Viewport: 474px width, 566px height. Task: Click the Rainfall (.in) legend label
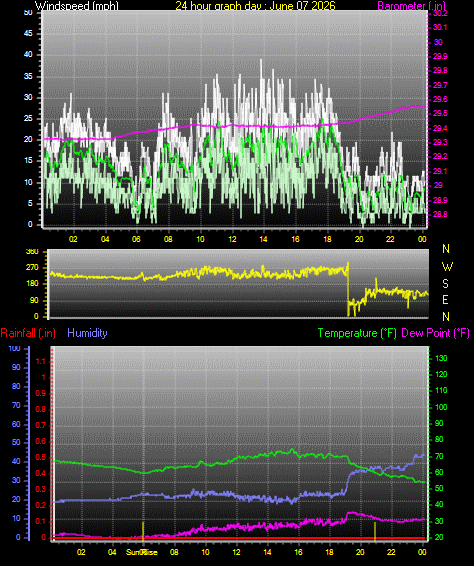[x=28, y=333]
